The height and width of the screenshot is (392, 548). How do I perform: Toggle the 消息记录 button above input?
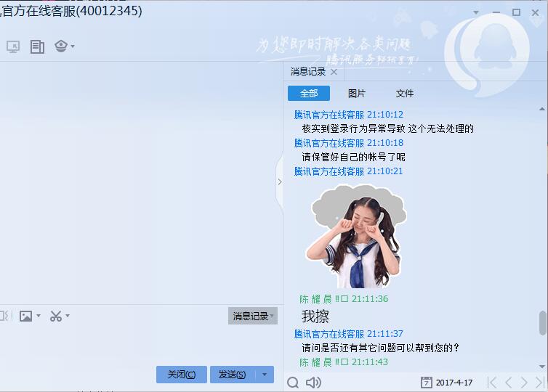253,316
